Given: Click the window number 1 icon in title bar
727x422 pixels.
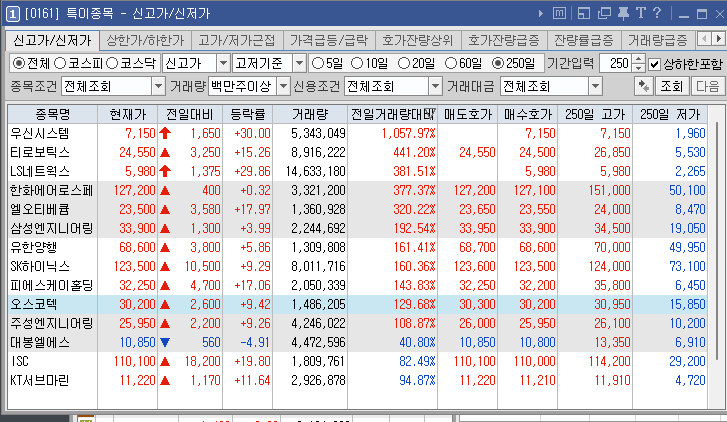Looking at the screenshot, I should 13,14.
